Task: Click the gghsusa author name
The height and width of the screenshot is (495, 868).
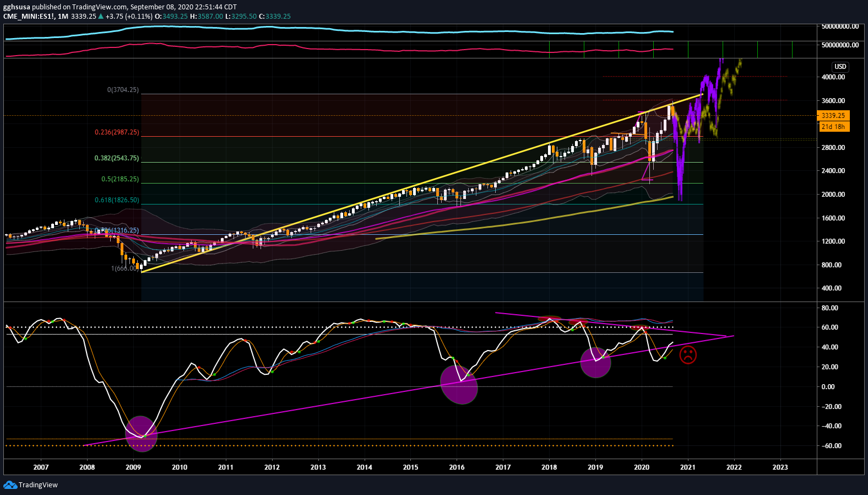Action: (x=17, y=7)
